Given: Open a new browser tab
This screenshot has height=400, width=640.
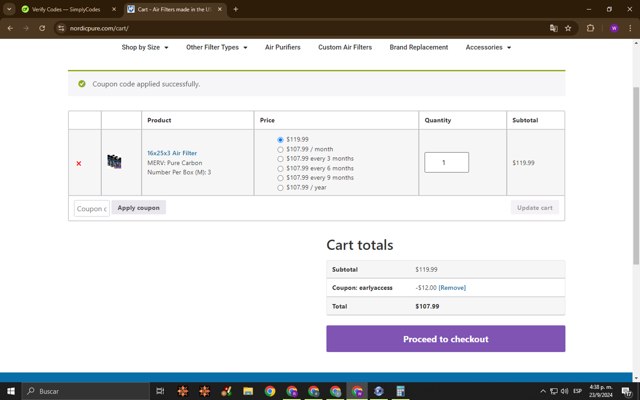Looking at the screenshot, I should [236, 9].
